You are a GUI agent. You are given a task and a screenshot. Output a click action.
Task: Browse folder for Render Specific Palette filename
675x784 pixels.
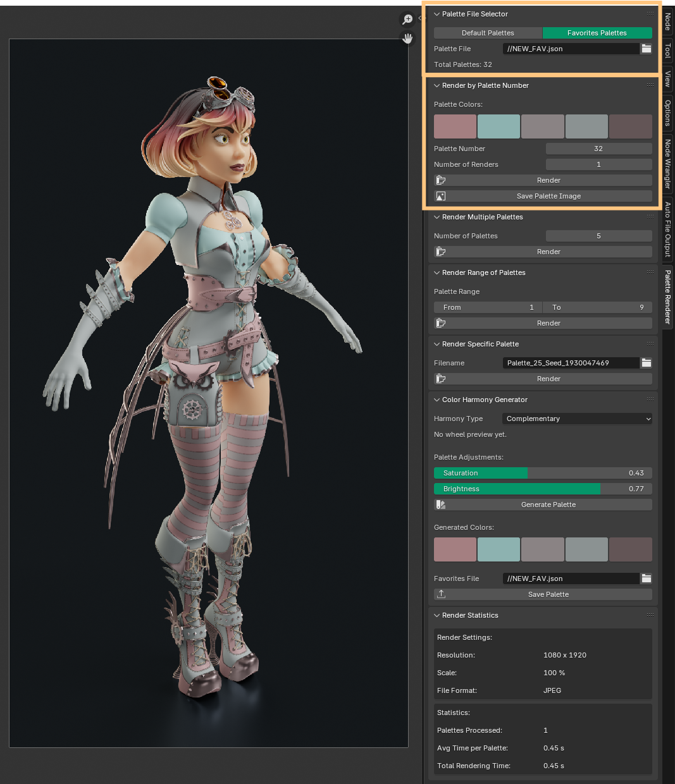click(646, 363)
